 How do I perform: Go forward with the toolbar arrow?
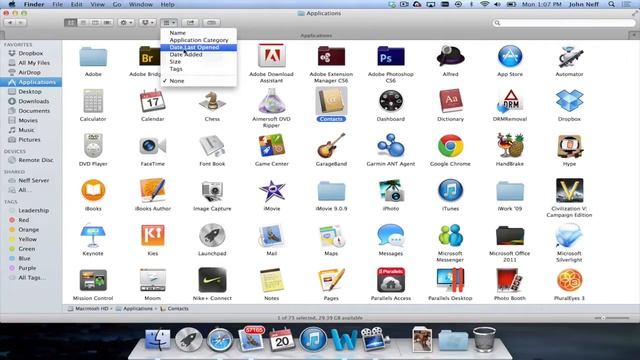21,22
